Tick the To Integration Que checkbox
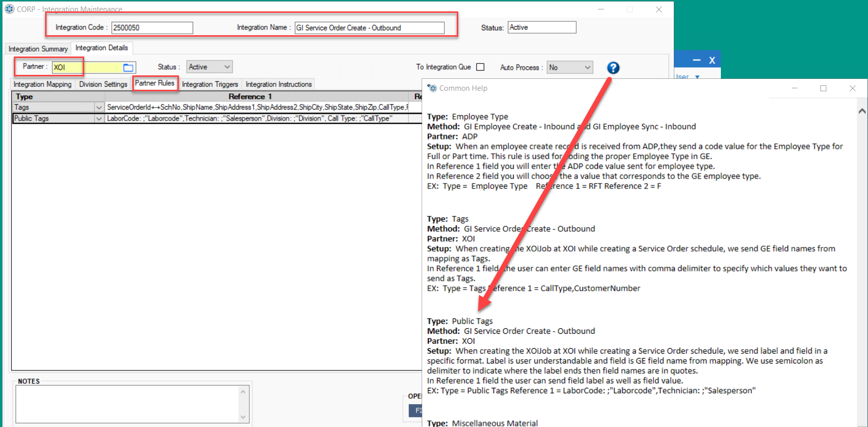Screen dimensions: 868x427 coord(480,67)
